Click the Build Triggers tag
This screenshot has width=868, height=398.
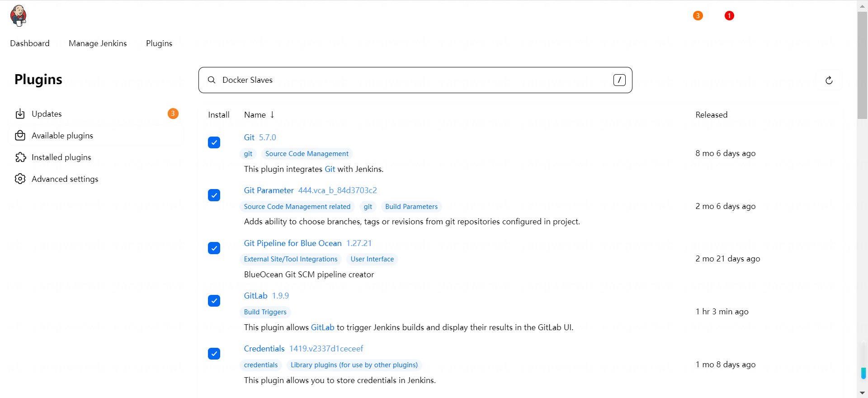265,312
